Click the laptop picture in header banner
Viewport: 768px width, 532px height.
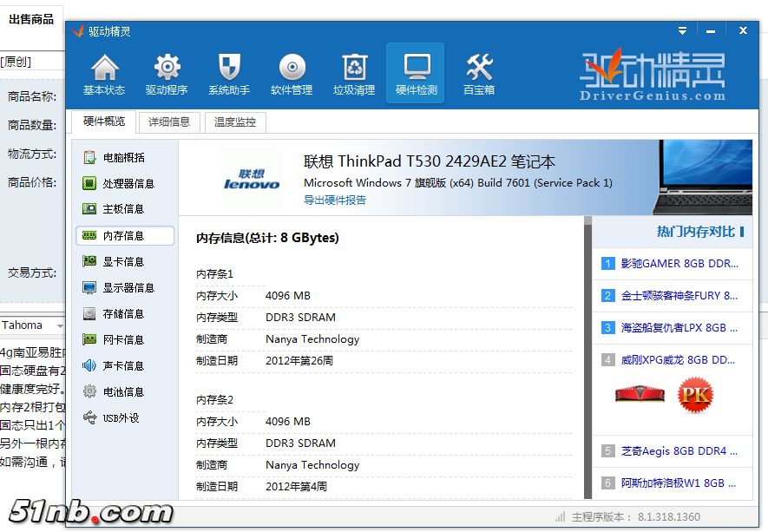703,177
